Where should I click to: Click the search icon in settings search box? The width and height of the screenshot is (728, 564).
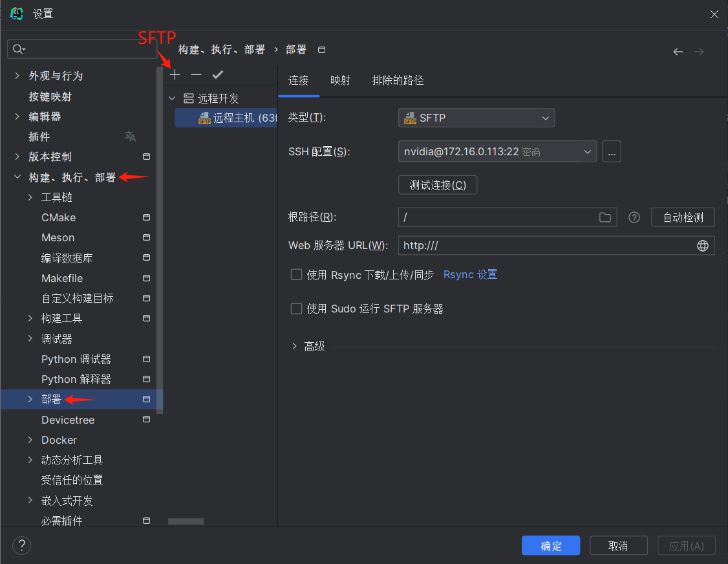[19, 49]
